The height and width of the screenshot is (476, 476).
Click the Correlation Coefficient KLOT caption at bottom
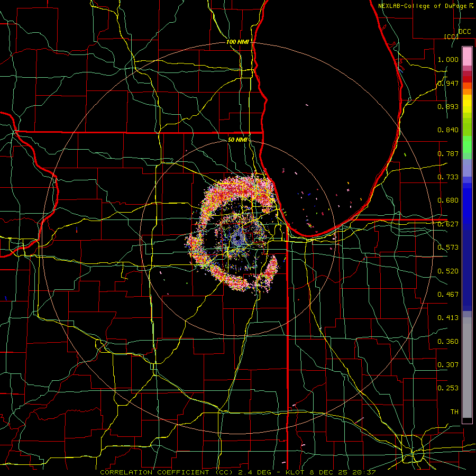(x=238, y=472)
